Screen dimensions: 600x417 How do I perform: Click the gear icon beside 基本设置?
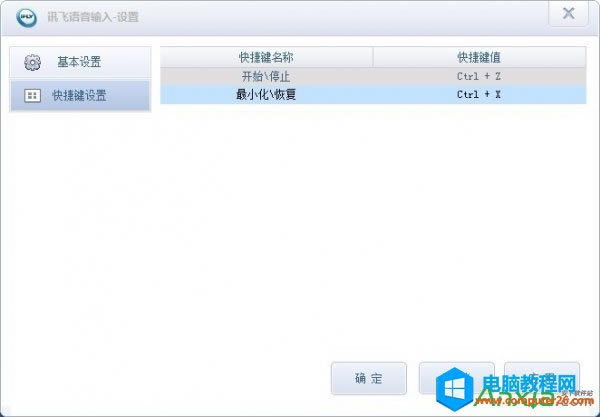point(32,62)
